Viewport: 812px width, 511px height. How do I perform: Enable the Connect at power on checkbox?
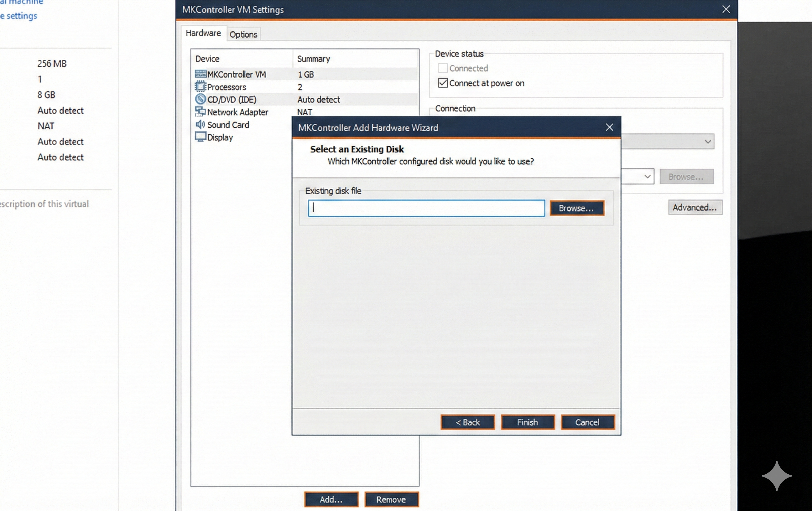click(x=442, y=83)
